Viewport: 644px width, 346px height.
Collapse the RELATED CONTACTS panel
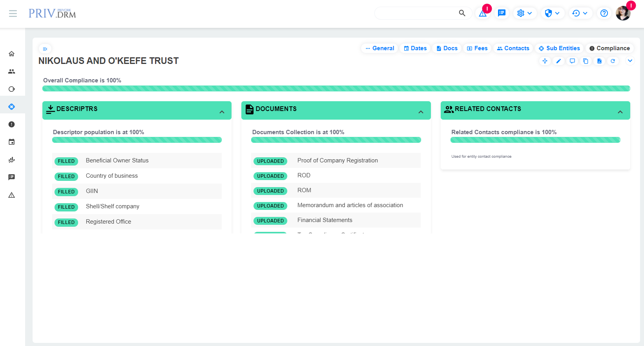(620, 112)
